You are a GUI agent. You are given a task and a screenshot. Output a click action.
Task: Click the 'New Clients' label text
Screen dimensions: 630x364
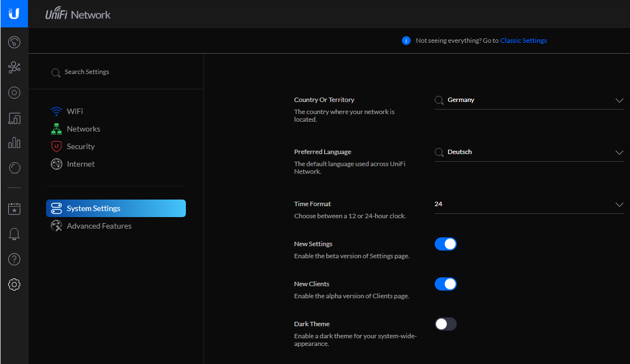tap(311, 284)
